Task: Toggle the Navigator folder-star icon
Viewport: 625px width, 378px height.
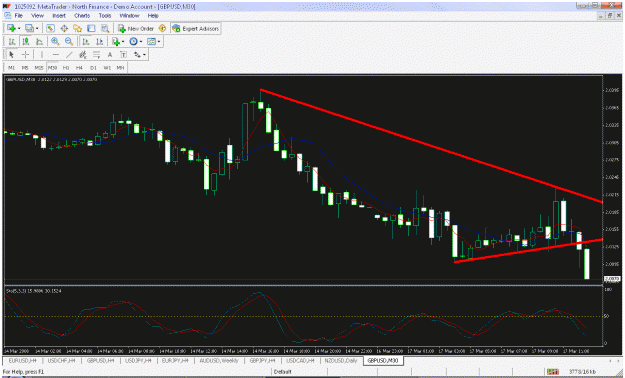Action: tap(77, 28)
